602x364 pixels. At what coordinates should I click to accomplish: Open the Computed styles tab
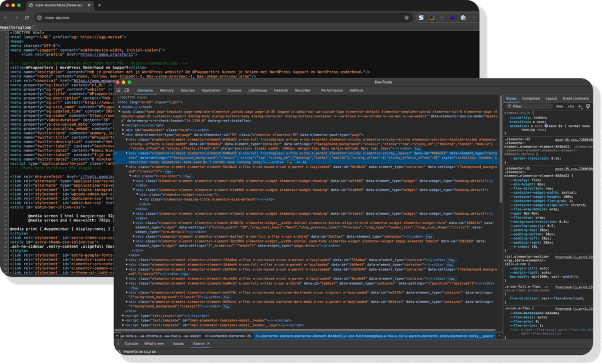(x=530, y=99)
